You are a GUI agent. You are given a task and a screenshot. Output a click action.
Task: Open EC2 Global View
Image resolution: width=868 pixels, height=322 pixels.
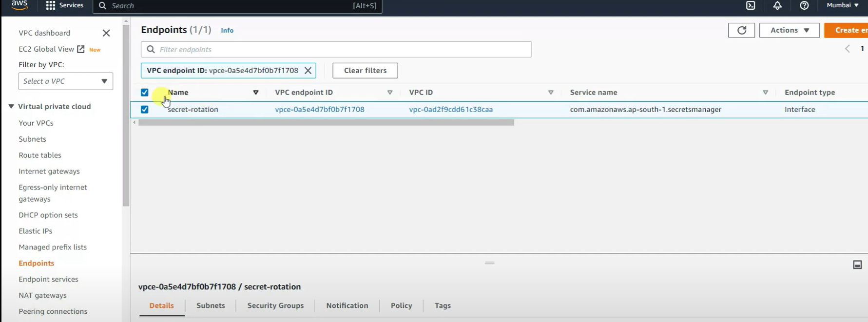point(46,49)
